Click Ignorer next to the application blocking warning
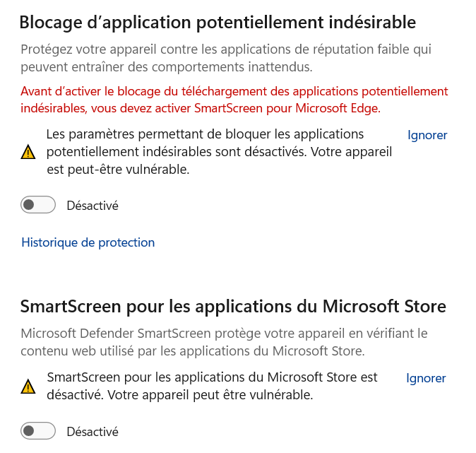This screenshot has width=476, height=453. click(427, 135)
